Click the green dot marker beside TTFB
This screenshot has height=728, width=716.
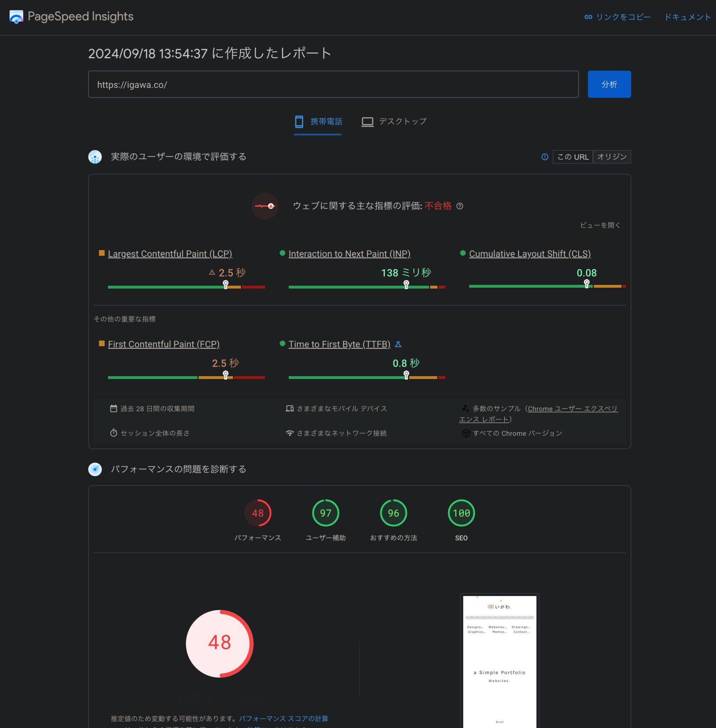pyautogui.click(x=282, y=344)
